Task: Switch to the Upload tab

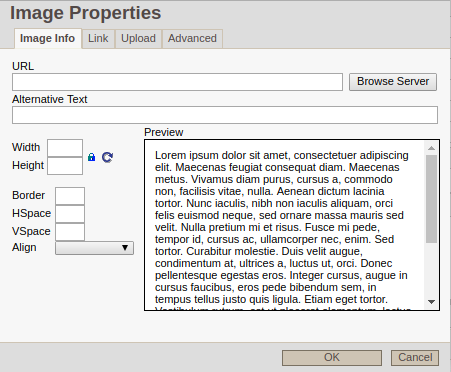Action: pyautogui.click(x=138, y=38)
